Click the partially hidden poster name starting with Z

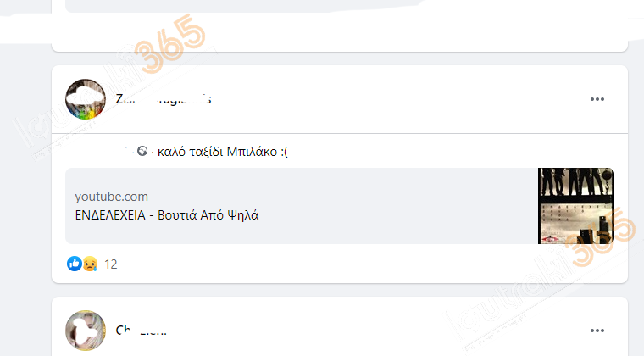pos(164,99)
